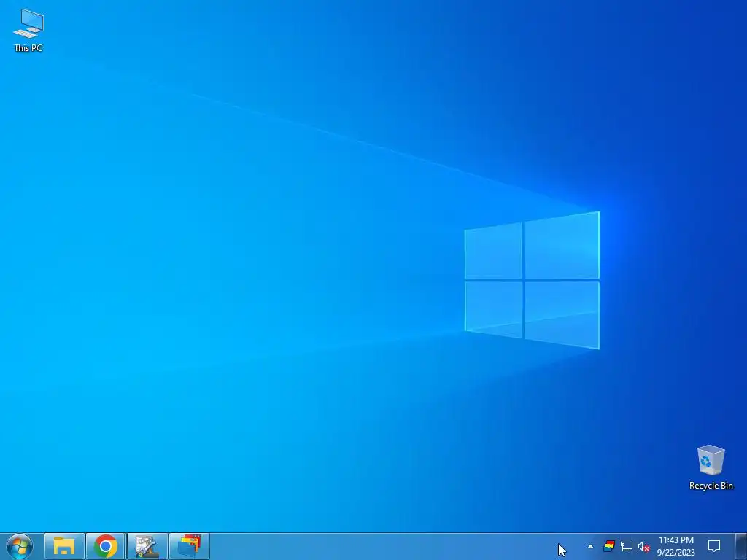Select the Recycle Bin desktop icon
Screen dimensions: 747x560
click(x=711, y=467)
